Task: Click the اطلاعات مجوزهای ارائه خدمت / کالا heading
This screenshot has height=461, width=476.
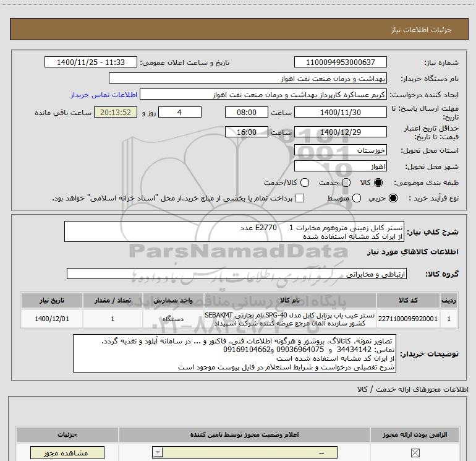Action: (x=413, y=389)
